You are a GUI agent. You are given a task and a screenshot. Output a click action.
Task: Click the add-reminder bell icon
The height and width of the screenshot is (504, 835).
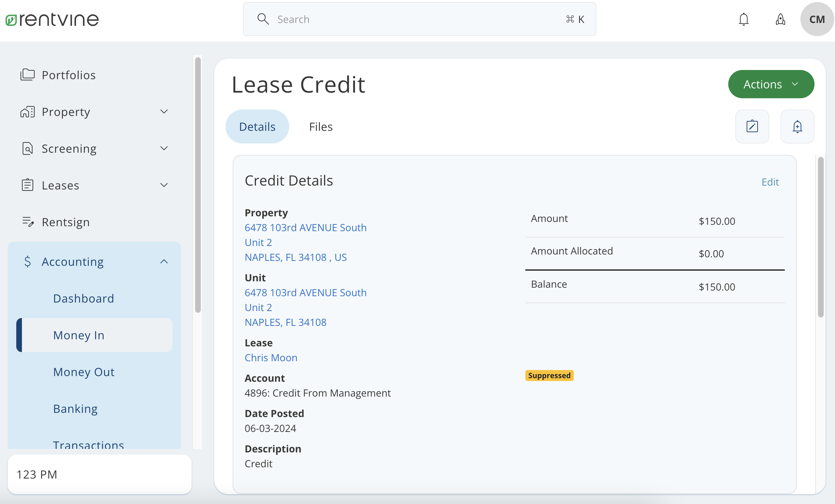point(797,126)
